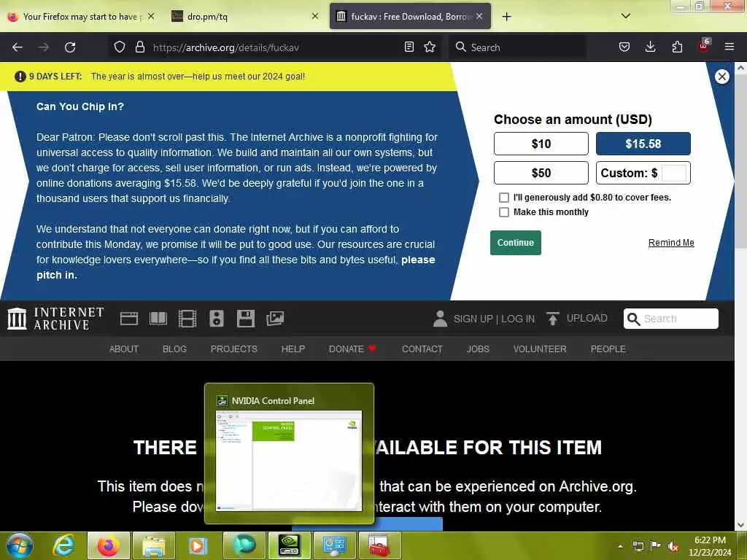This screenshot has height=560, width=747.
Task: Open the BLOG menu item
Action: (174, 349)
